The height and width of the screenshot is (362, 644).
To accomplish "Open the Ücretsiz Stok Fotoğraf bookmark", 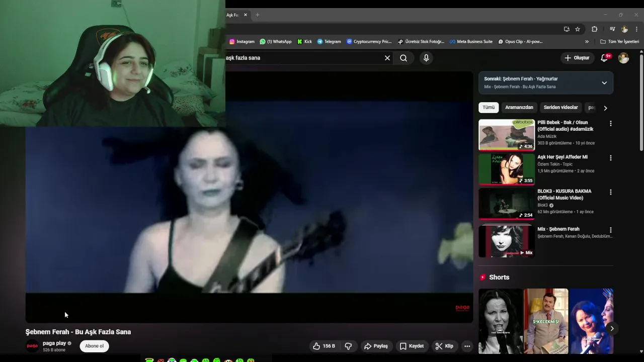I will pos(421,42).
